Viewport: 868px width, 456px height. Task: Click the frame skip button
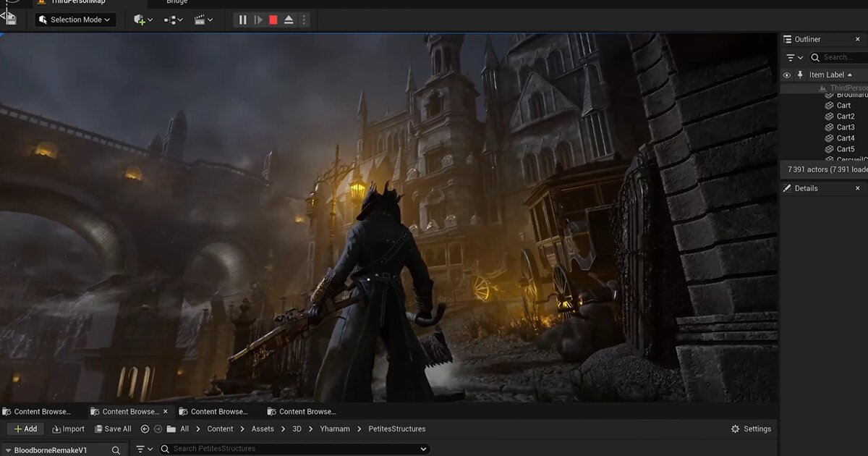[258, 20]
